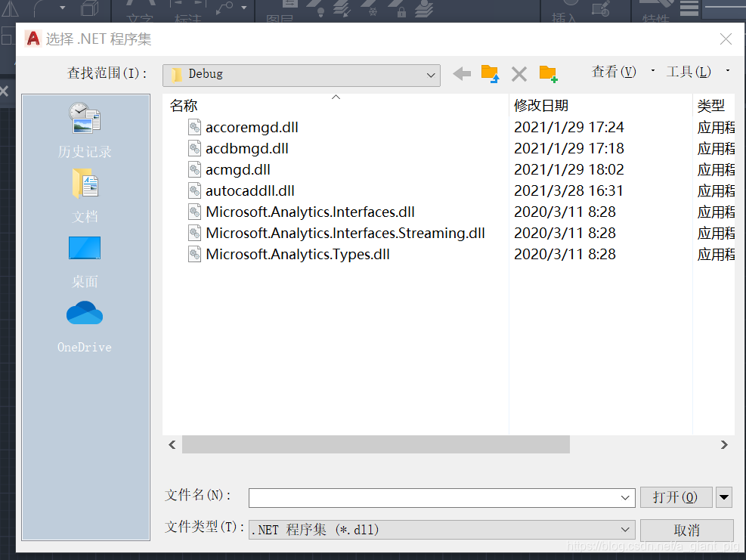Click the horizontal scrollbar in file list

click(376, 445)
